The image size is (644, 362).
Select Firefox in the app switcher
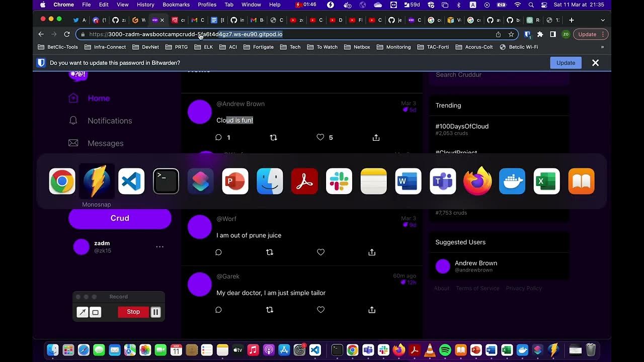(x=477, y=181)
